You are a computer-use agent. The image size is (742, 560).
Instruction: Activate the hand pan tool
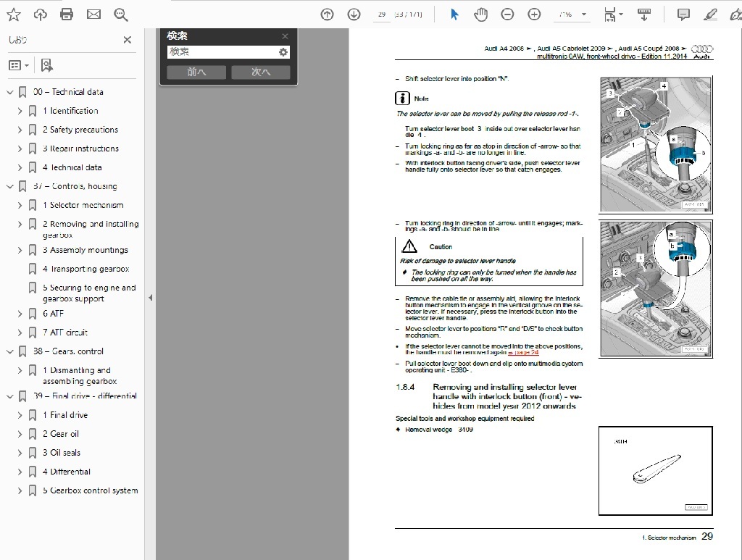481,14
